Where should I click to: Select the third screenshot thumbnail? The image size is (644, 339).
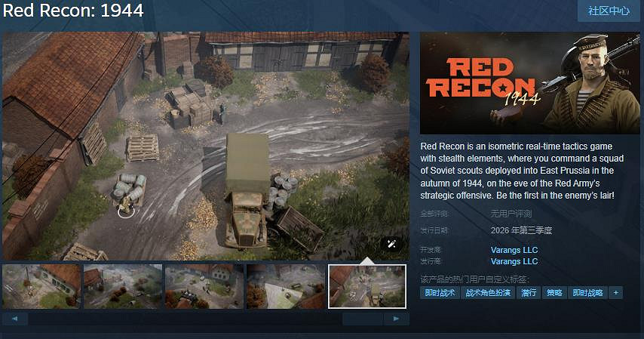pyautogui.click(x=204, y=286)
